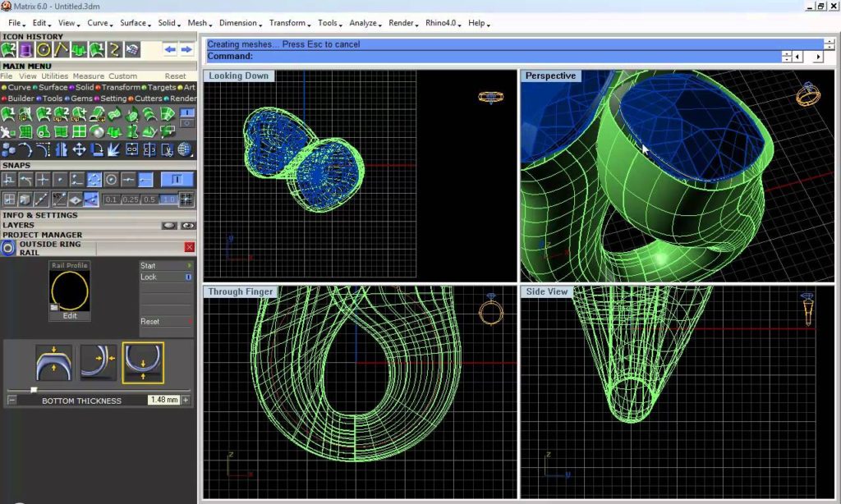Select an arc curve tool icon

(x=27, y=149)
